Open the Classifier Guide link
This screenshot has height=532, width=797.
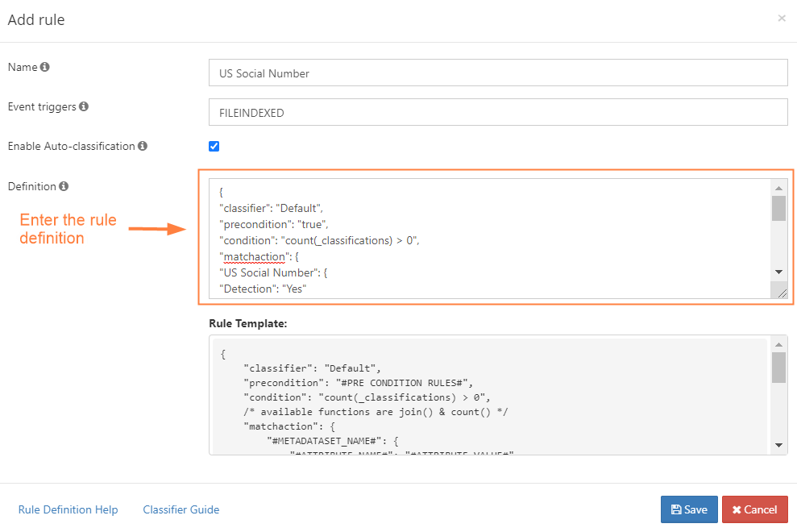(x=181, y=509)
